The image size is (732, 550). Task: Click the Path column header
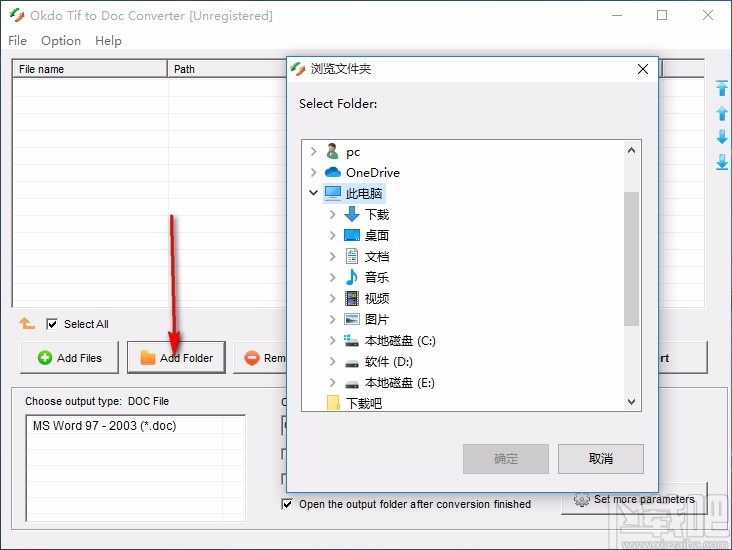coord(227,69)
